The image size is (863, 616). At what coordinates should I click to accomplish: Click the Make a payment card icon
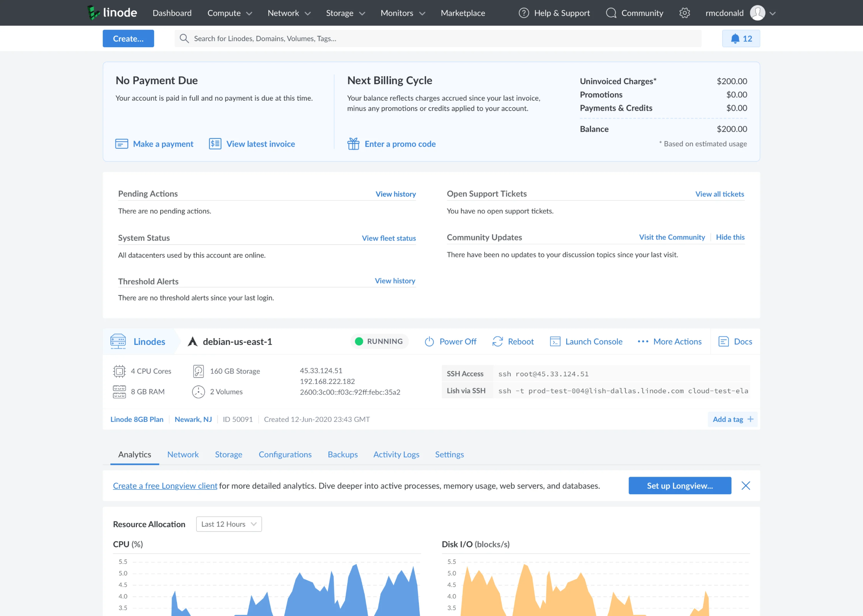point(122,144)
